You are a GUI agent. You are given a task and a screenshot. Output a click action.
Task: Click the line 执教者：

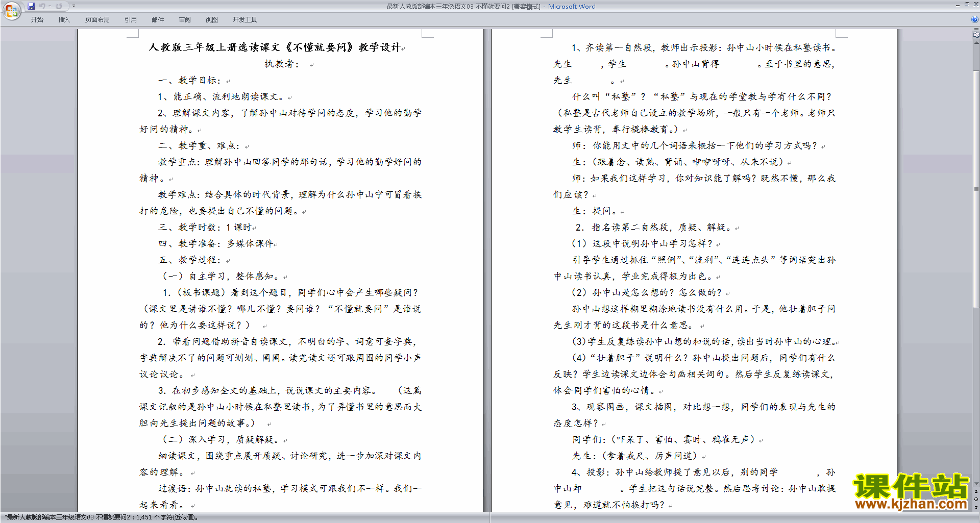(x=282, y=64)
